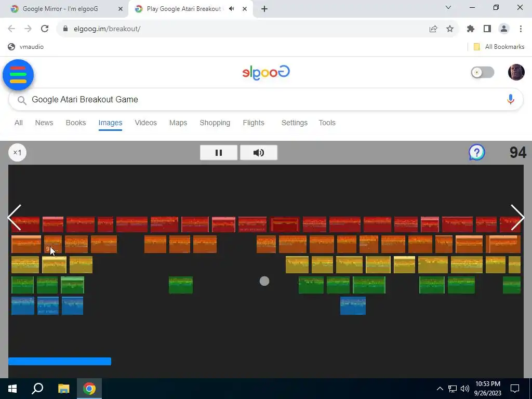
Task: Go forward in browser history
Action: point(28,29)
